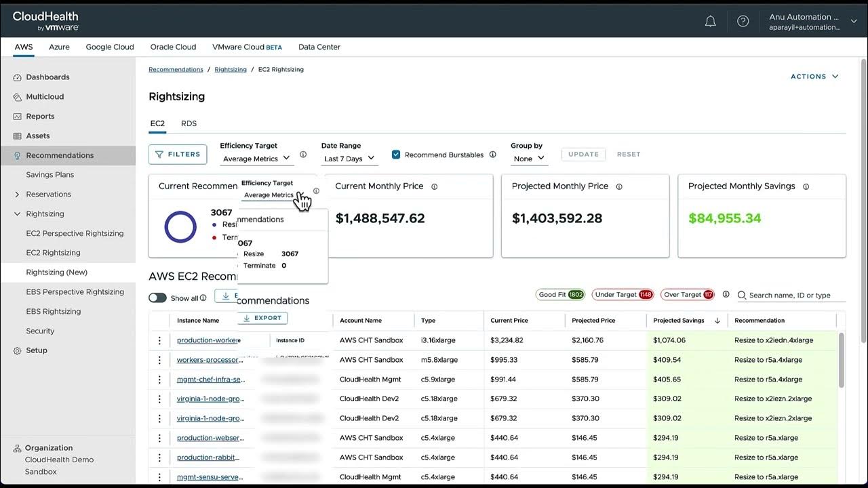
Task: Open the Efficiency Target Average Metrics dropdown
Action: click(256, 159)
